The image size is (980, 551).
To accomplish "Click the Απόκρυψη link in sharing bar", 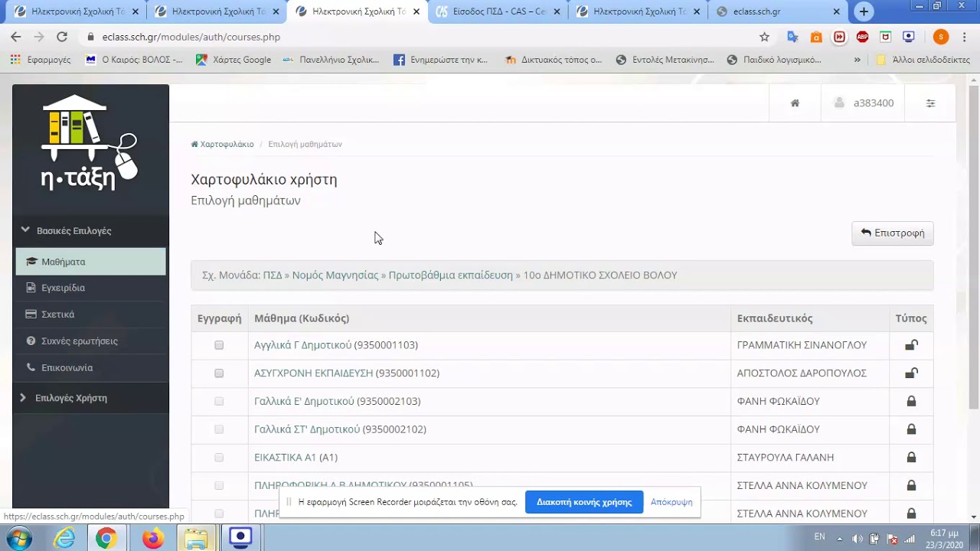I will (x=671, y=502).
